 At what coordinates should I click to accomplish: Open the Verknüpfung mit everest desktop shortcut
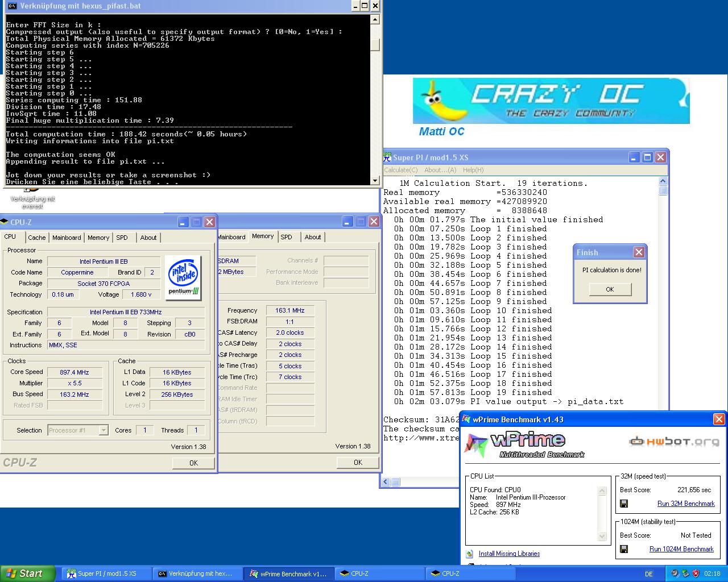(x=32, y=199)
